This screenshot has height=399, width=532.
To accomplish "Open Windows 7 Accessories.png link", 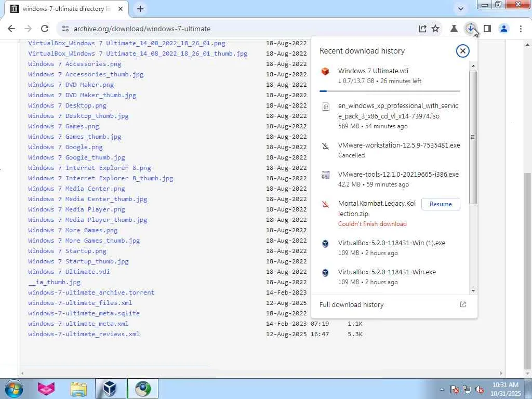I will (x=75, y=64).
